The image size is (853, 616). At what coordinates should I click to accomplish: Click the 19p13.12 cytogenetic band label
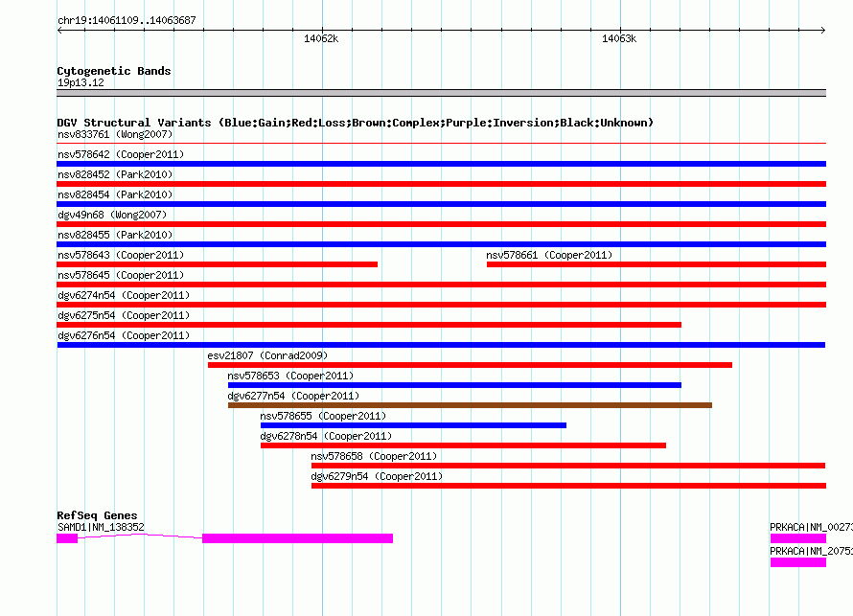[x=81, y=82]
